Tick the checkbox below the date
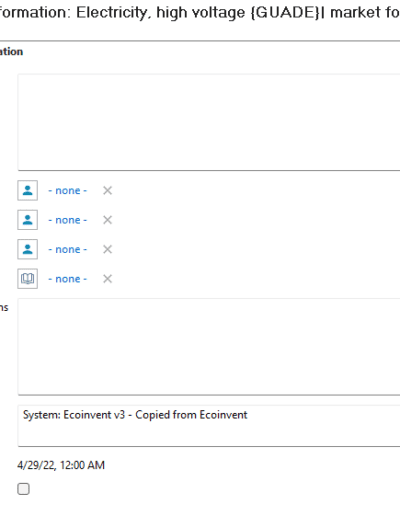The image size is (400, 516). (23, 489)
